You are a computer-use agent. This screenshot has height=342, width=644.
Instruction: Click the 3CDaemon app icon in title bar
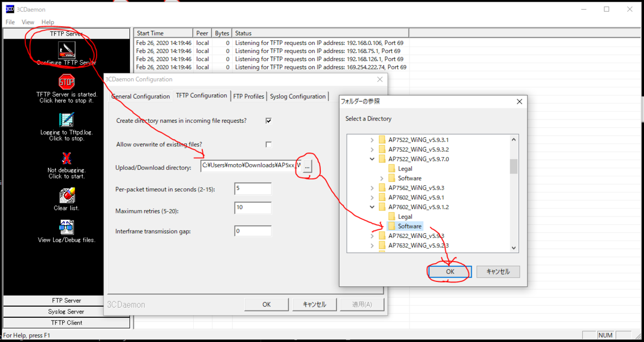pos(10,9)
